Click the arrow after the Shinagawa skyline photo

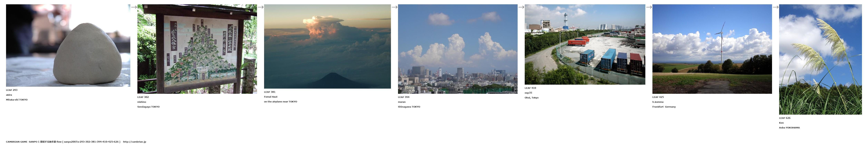521,7
